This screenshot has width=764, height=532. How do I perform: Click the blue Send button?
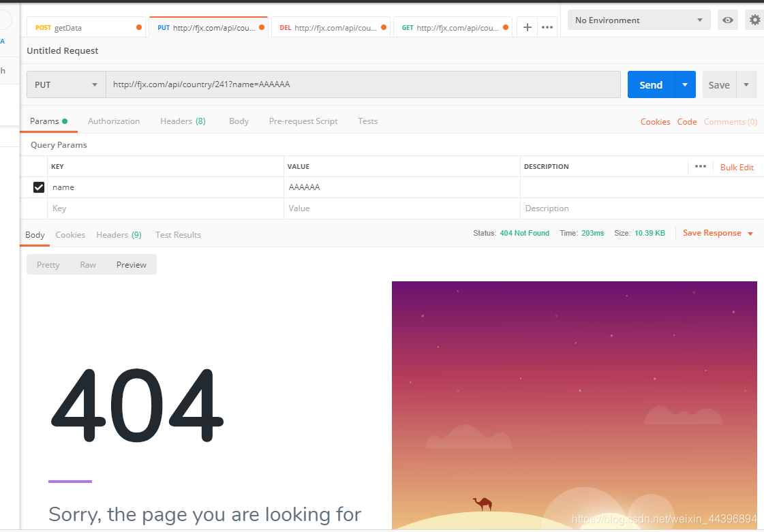click(x=651, y=84)
